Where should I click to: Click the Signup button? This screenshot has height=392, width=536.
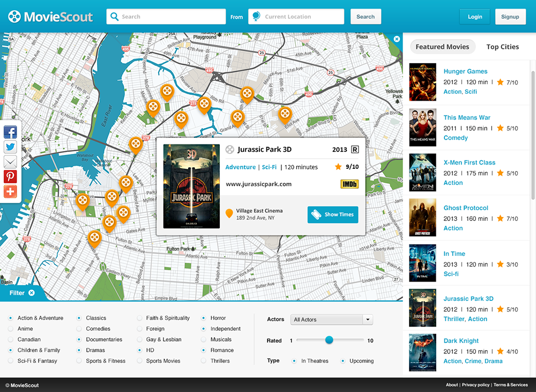(510, 17)
